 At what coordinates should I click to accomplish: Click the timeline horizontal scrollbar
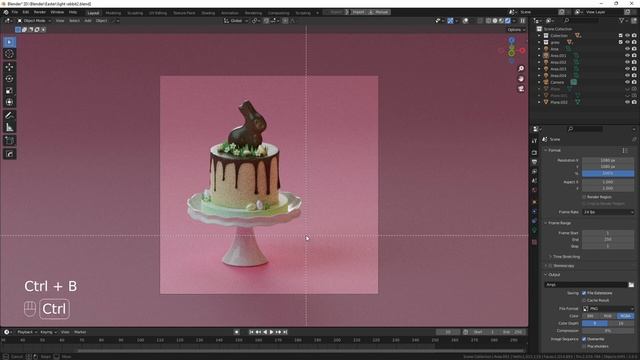pyautogui.click(x=300, y=350)
